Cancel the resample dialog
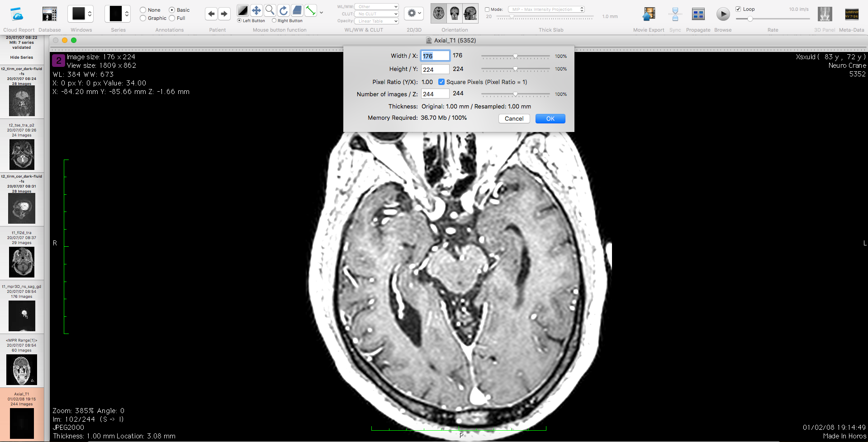Image resolution: width=868 pixels, height=442 pixels. [514, 119]
